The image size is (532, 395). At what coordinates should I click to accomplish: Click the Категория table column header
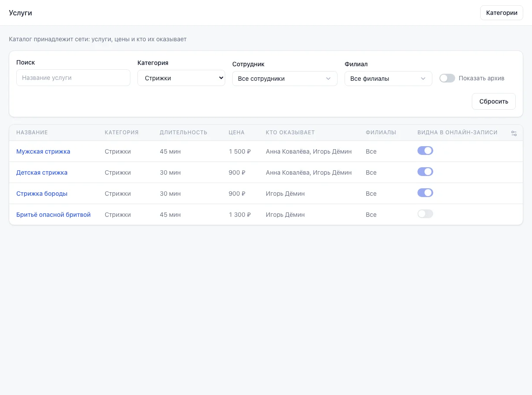tap(122, 133)
